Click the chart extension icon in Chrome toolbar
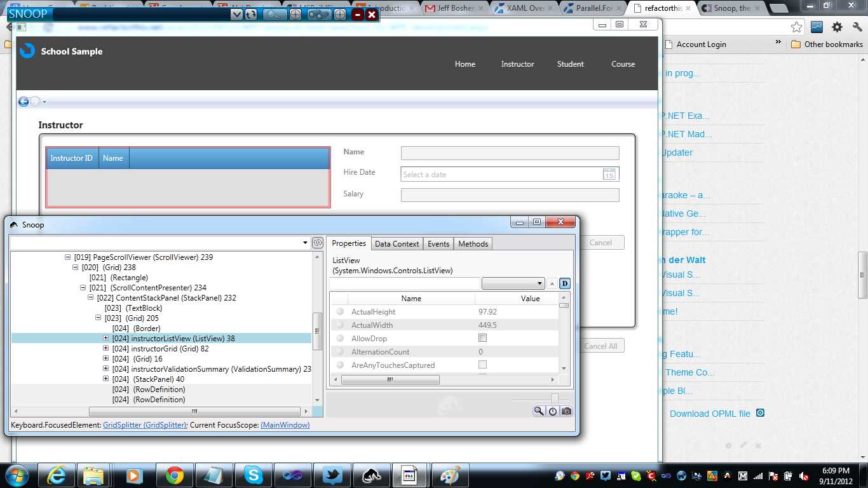Viewport: 868px width, 488px height. 817,27
